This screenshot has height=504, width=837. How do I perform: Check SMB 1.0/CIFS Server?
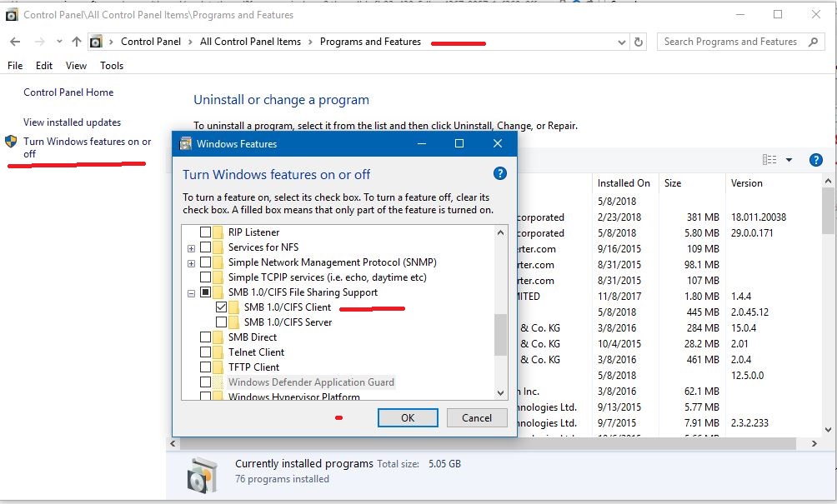coord(222,322)
